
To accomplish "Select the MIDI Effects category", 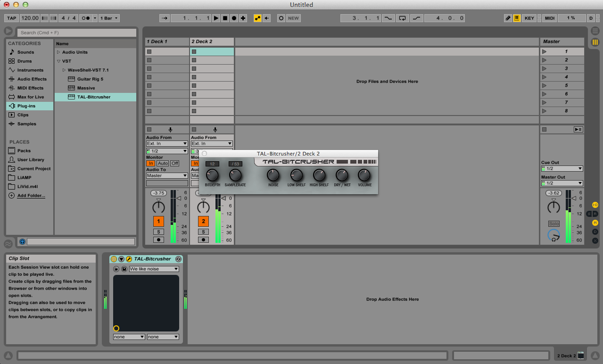I will click(x=29, y=88).
